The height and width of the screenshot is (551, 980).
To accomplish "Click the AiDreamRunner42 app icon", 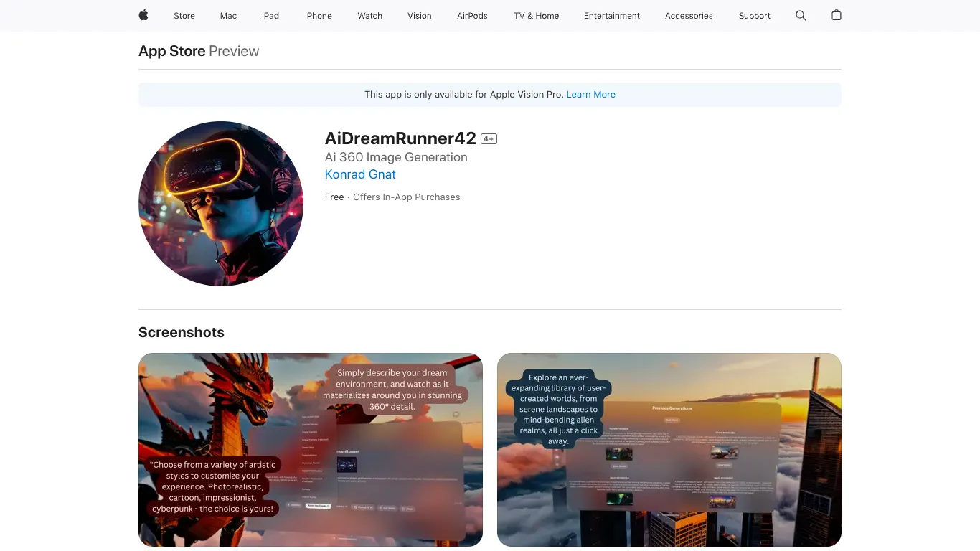I will tap(221, 204).
